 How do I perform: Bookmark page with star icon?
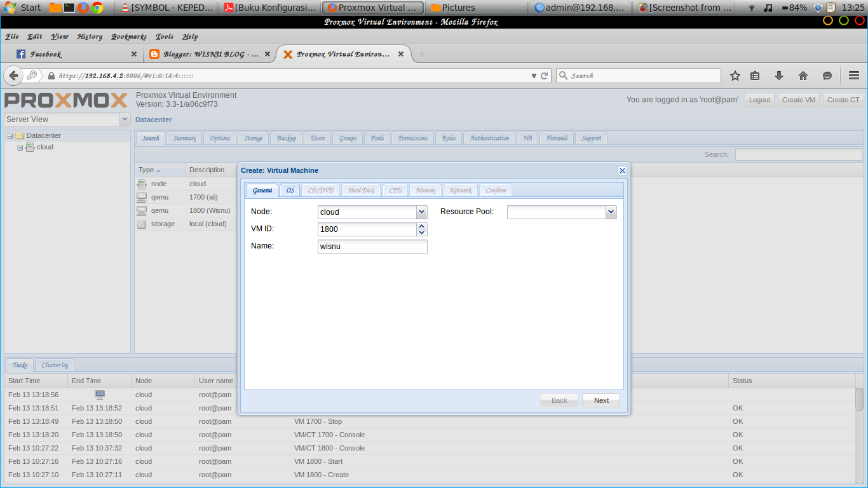click(735, 76)
